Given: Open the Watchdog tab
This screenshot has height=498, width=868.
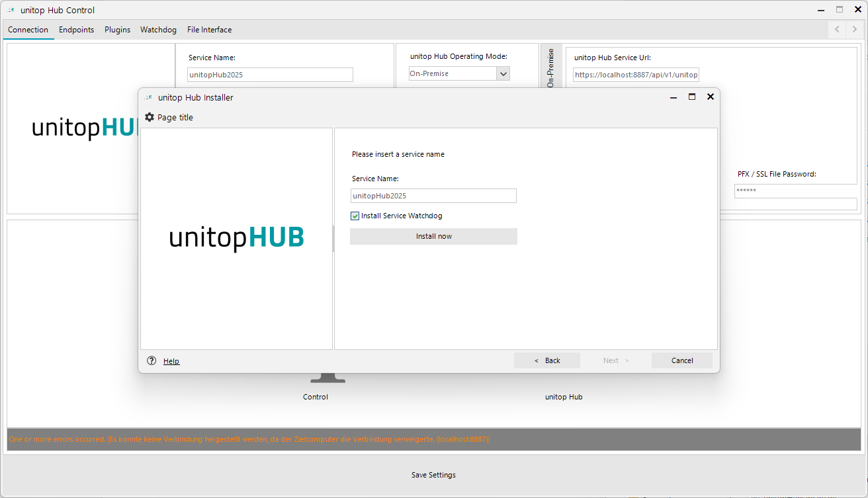Looking at the screenshot, I should [x=158, y=30].
